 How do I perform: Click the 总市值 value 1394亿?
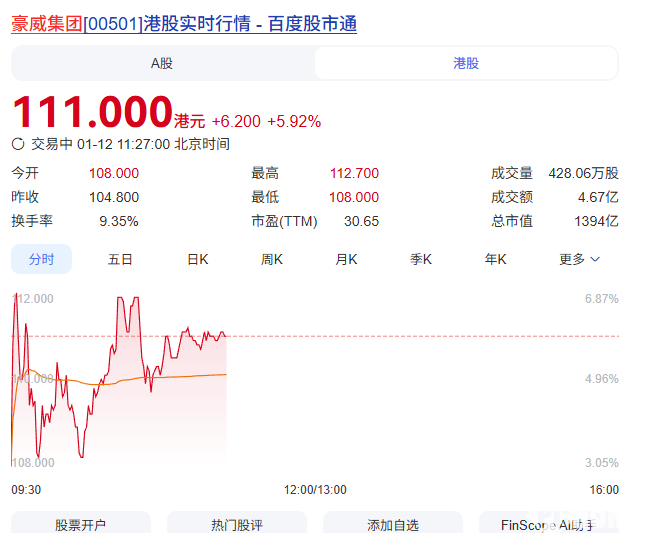click(596, 221)
